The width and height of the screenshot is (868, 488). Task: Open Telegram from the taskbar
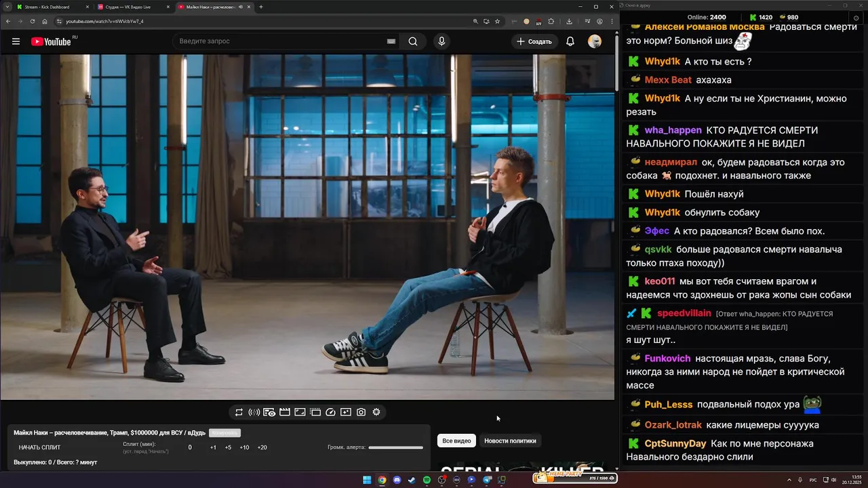(x=487, y=480)
